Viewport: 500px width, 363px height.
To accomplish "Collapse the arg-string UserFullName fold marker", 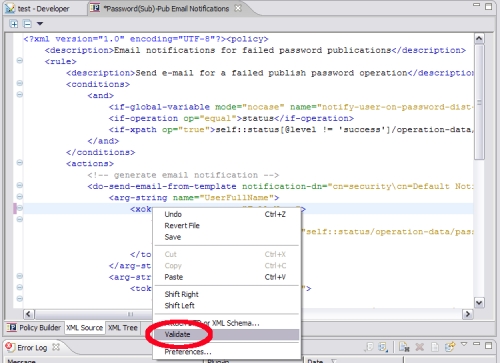I will (x=20, y=197).
